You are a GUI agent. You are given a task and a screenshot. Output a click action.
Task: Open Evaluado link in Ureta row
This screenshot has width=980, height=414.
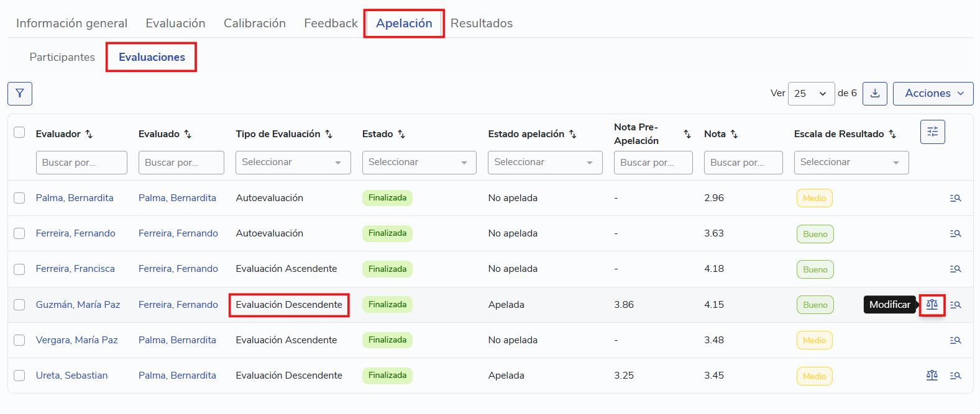pyautogui.click(x=177, y=376)
